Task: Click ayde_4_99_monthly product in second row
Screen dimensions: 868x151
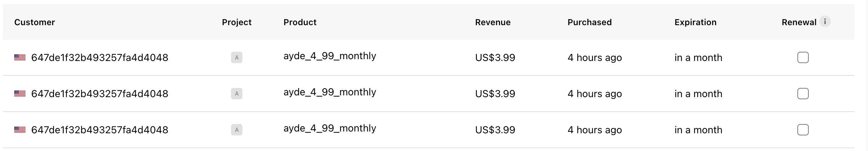Action: click(330, 92)
